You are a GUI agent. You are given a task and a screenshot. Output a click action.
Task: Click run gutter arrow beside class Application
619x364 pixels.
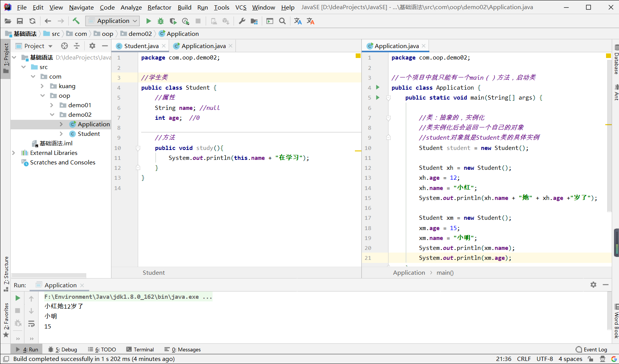(x=378, y=87)
